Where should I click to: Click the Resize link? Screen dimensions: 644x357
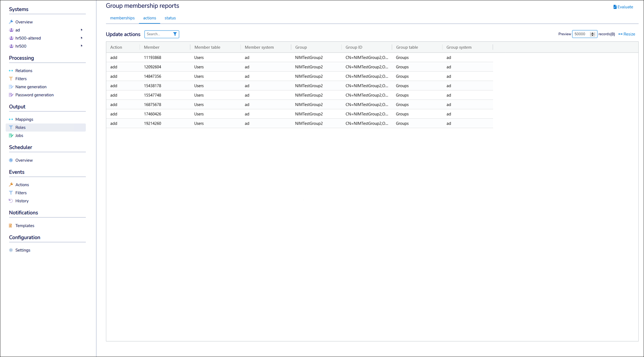627,34
